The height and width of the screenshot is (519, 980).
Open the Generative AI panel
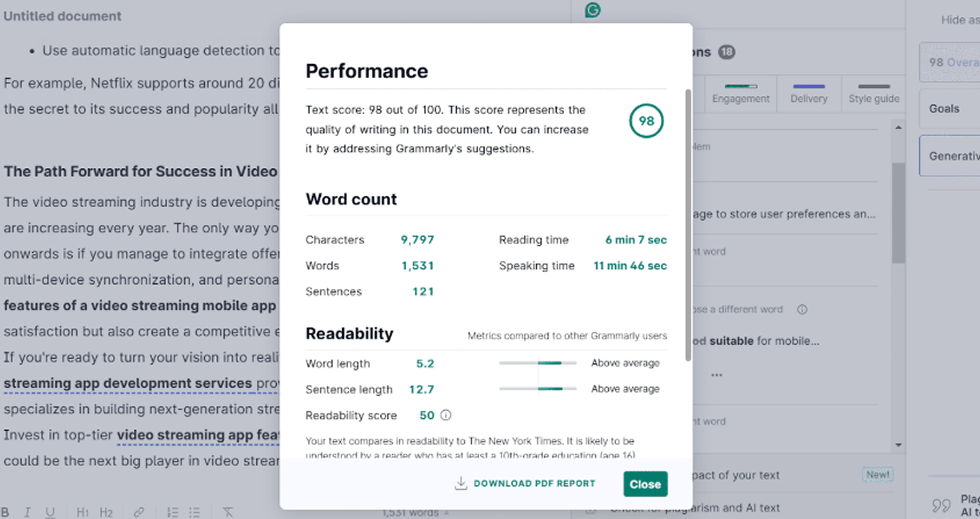(x=949, y=156)
